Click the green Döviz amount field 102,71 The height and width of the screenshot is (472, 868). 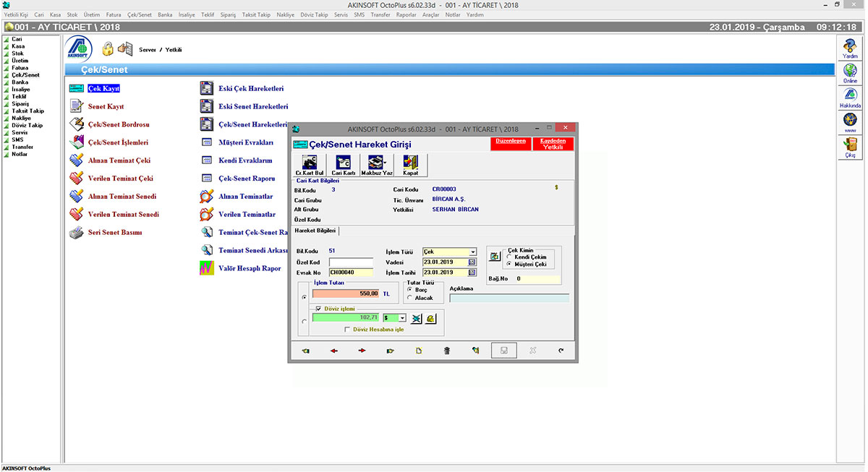346,318
